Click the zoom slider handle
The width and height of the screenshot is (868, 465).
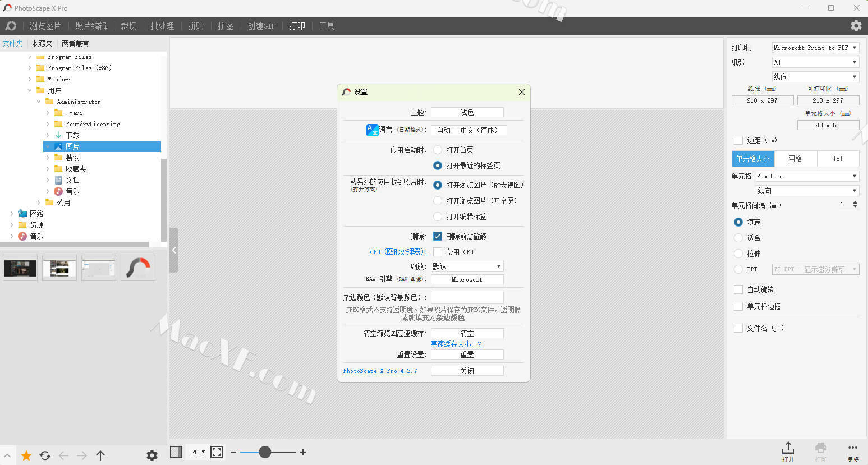coord(265,452)
